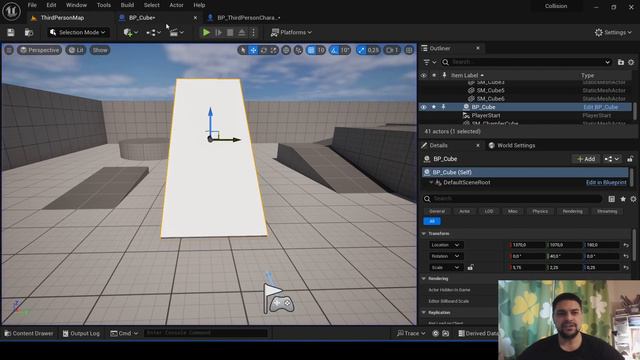Close the BP_Cube tab
Viewport: 640px width, 360px height.
[195, 18]
